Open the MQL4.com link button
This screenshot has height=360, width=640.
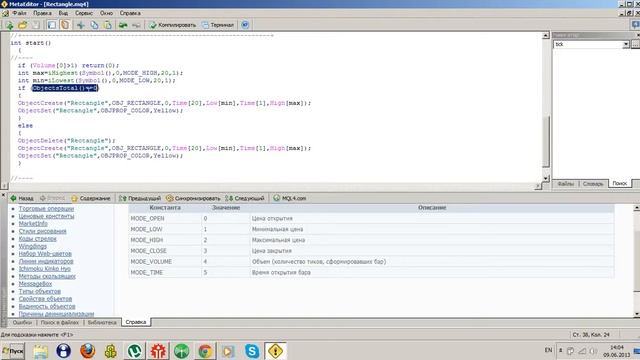pyautogui.click(x=290, y=198)
